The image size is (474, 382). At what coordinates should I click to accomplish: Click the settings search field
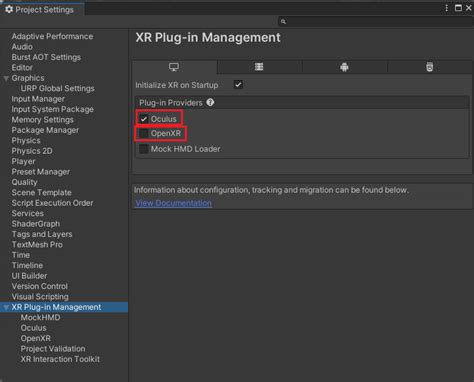click(x=376, y=22)
